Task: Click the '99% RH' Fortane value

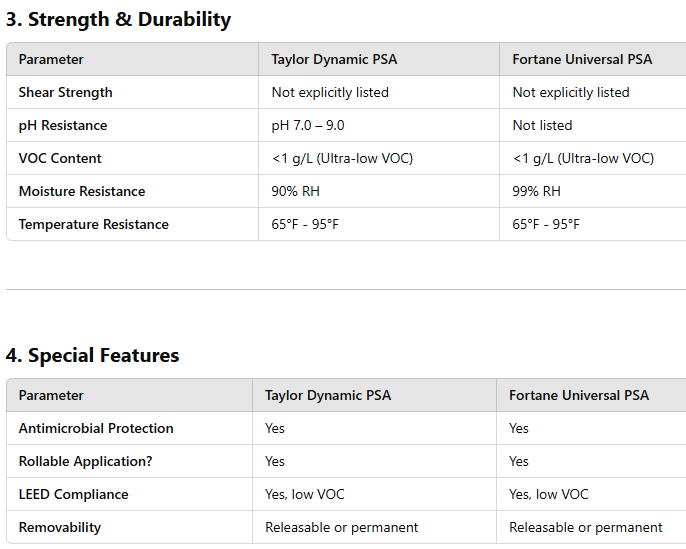Action: coord(536,191)
